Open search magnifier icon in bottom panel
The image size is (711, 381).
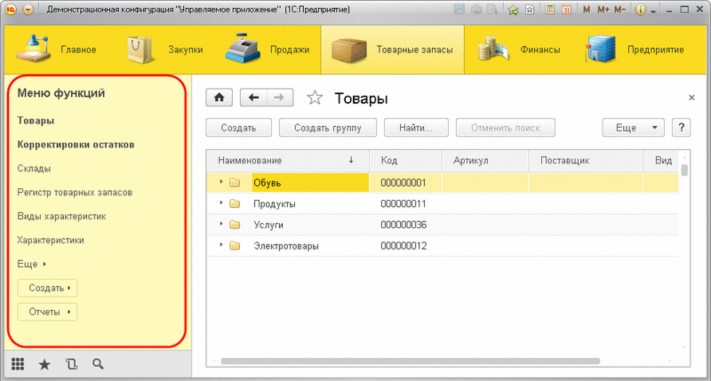98,364
